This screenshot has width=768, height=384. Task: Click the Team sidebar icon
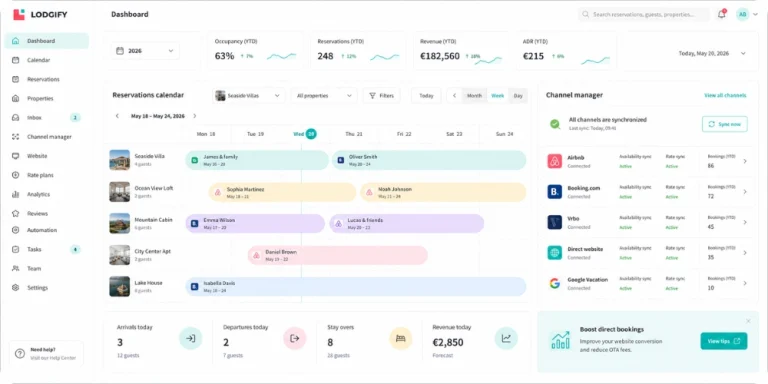click(x=15, y=268)
